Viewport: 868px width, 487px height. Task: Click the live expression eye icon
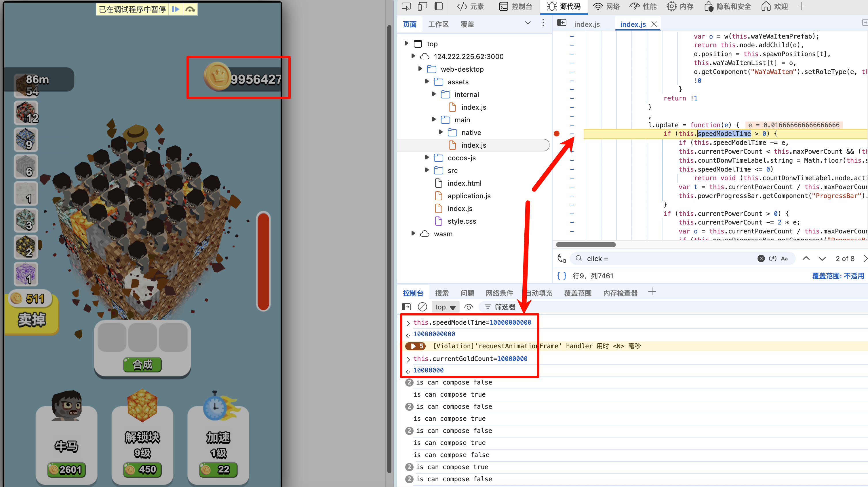(469, 307)
